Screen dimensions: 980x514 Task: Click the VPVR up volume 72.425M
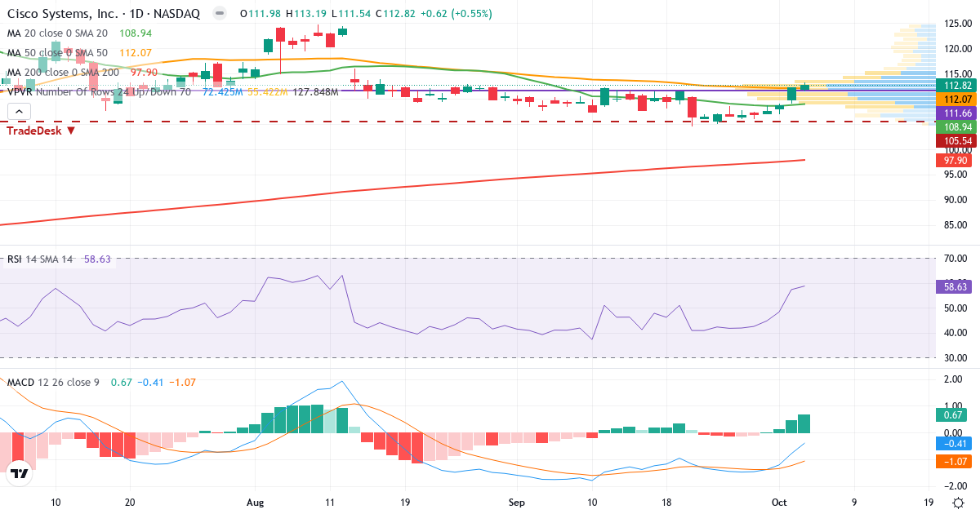point(222,92)
